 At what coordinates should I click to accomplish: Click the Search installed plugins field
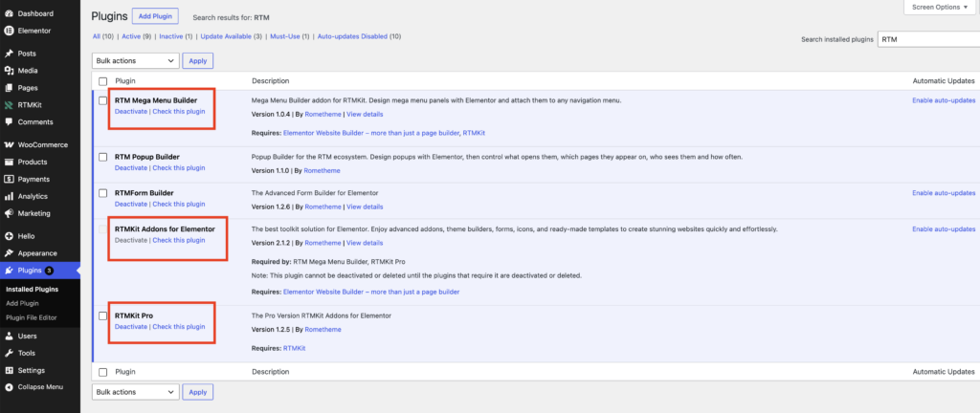[928, 39]
